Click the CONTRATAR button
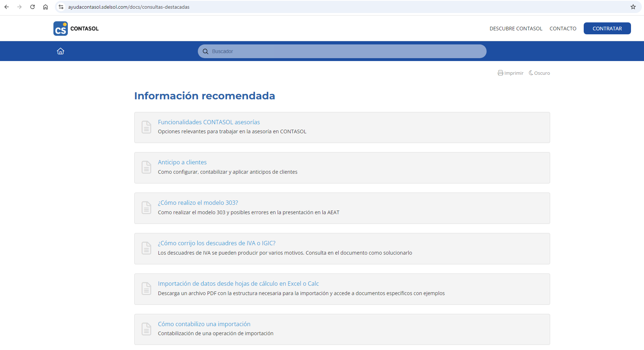The width and height of the screenshot is (644, 350). click(607, 29)
